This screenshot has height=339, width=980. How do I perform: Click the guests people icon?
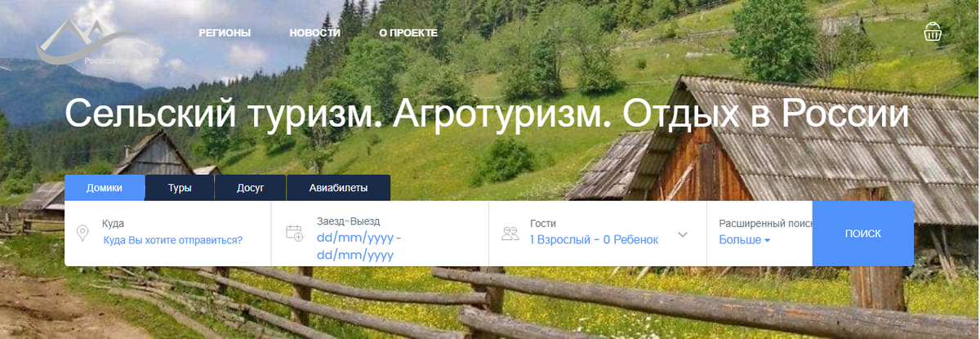(x=511, y=234)
